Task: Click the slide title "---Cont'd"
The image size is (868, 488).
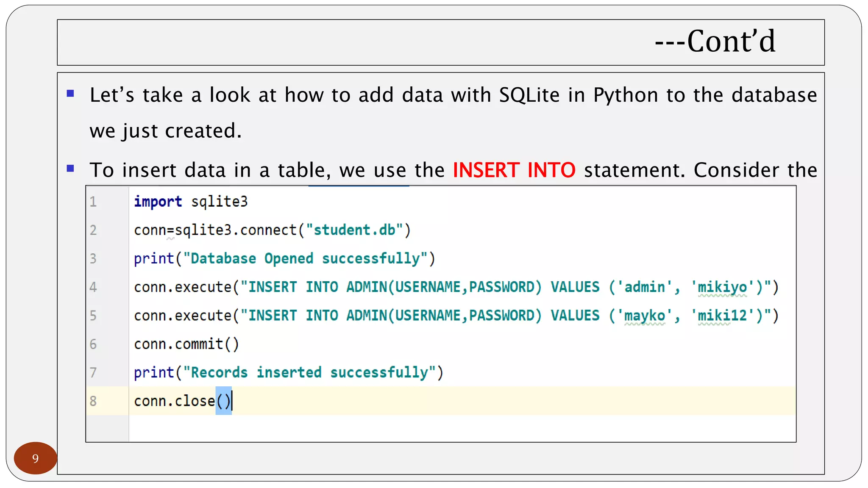Action: coord(715,42)
